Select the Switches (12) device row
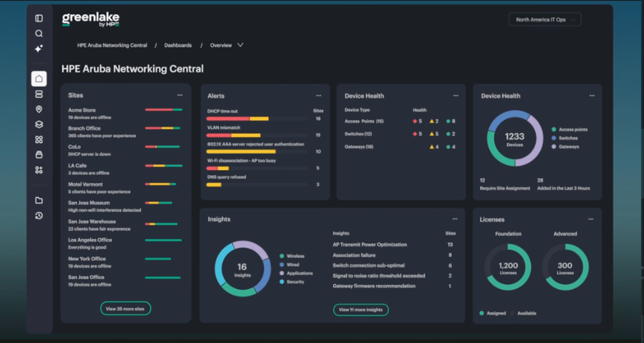The image size is (644, 343). pos(400,134)
